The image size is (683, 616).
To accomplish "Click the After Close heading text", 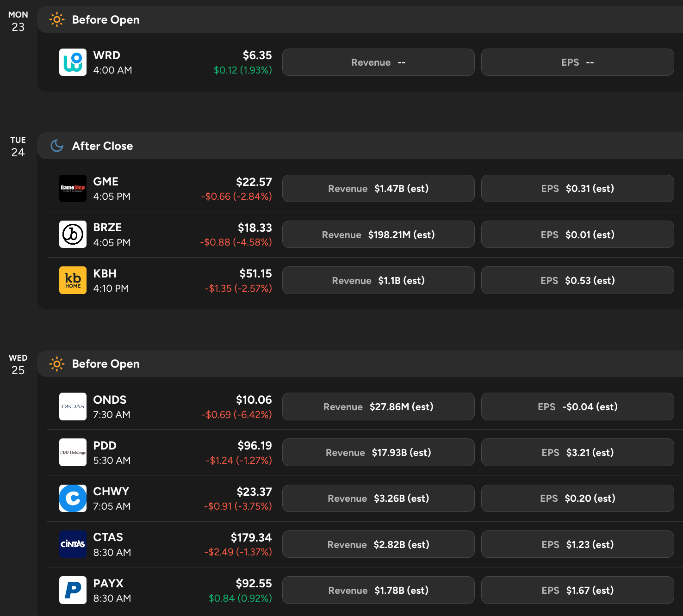I will click(x=103, y=146).
